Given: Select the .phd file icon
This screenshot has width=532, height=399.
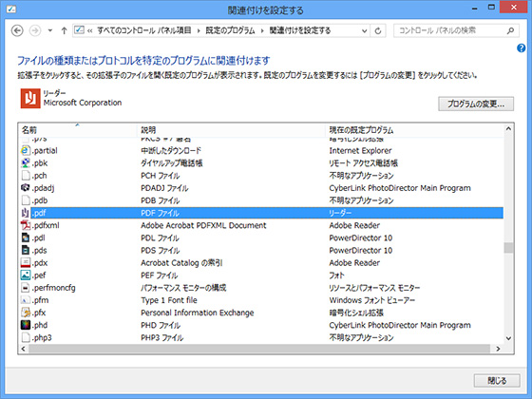Looking at the screenshot, I should pos(26,325).
